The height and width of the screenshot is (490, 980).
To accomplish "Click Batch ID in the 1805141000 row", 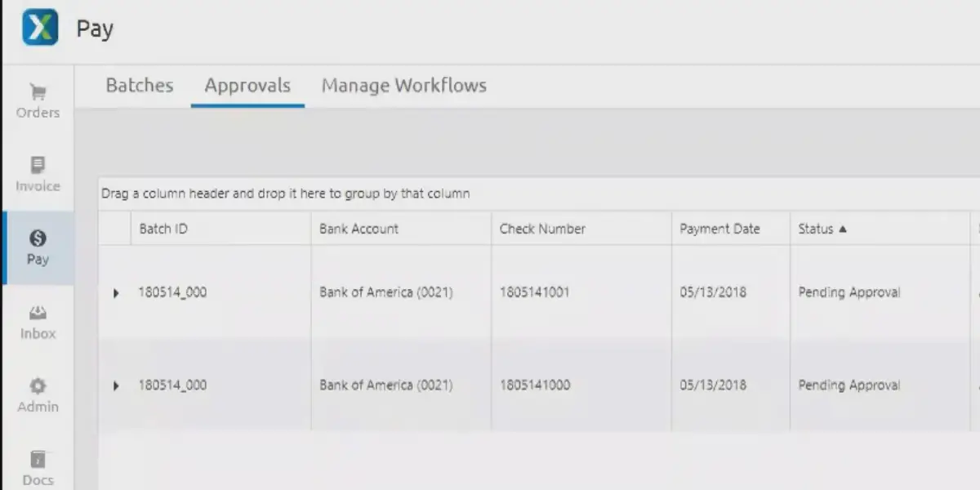I will tap(172, 385).
